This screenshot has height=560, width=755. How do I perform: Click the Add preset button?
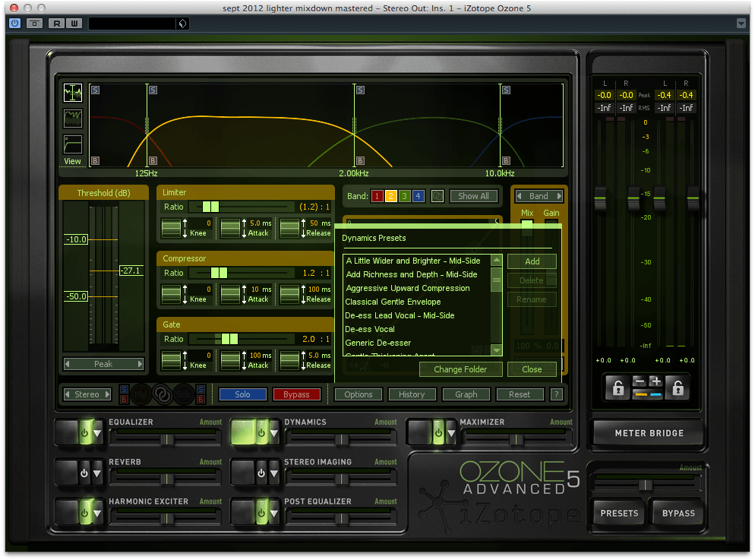(532, 261)
